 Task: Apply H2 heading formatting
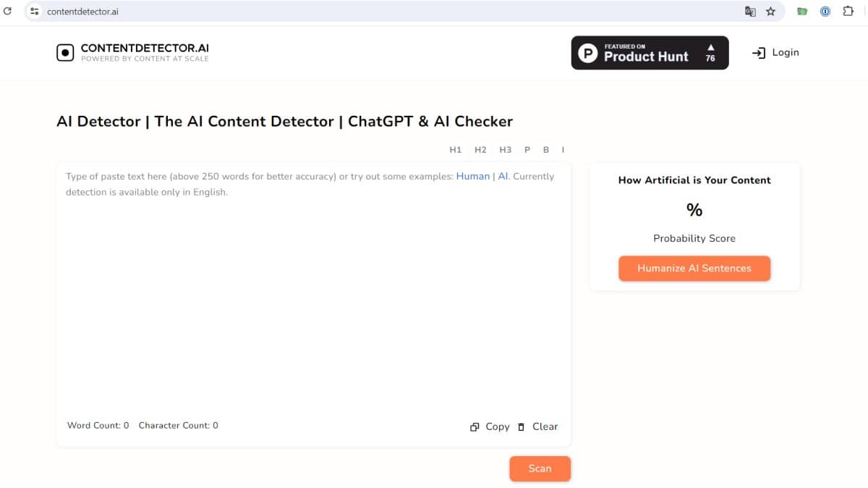click(480, 150)
